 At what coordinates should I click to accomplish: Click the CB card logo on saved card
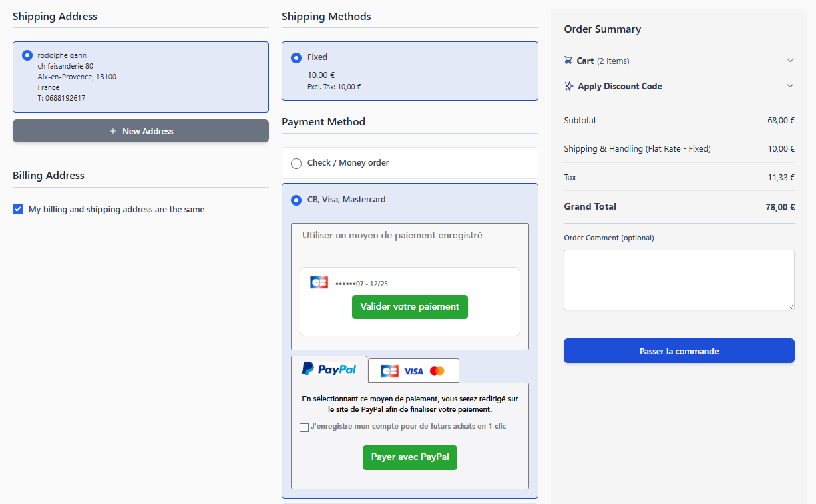click(319, 282)
